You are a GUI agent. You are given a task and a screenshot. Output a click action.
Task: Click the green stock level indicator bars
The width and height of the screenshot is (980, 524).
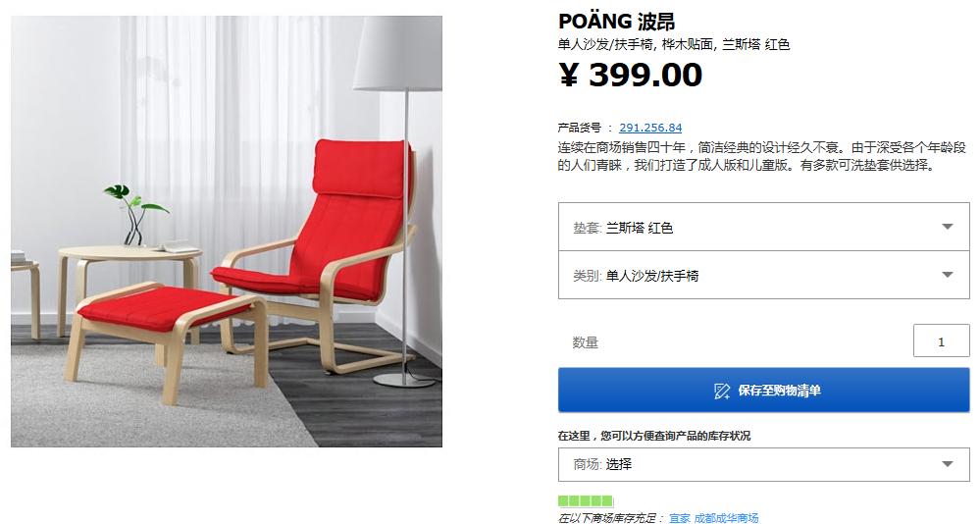pyautogui.click(x=586, y=500)
